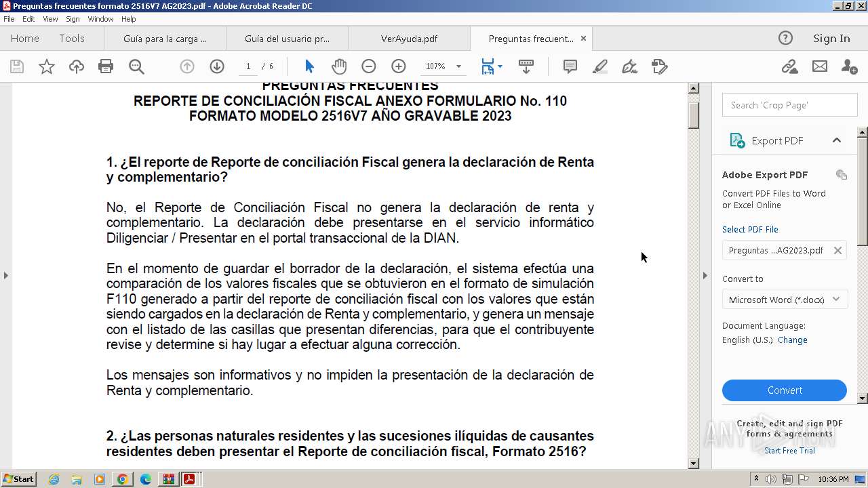Click the current page number field
The width and height of the screenshot is (868, 488).
tap(248, 66)
